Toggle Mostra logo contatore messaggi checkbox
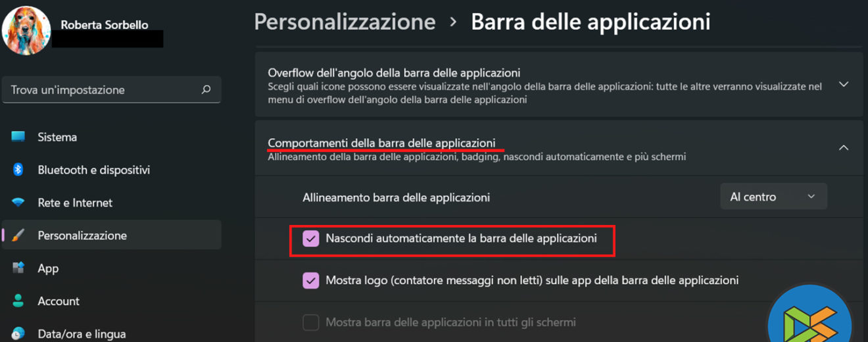The width and height of the screenshot is (868, 342). pos(311,281)
